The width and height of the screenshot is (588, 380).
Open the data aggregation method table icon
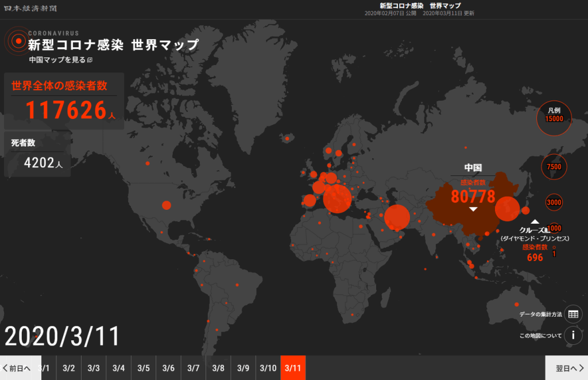(573, 314)
